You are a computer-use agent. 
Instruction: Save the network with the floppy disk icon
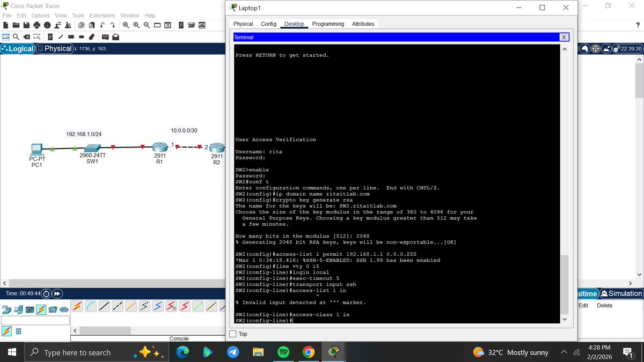pos(26,25)
